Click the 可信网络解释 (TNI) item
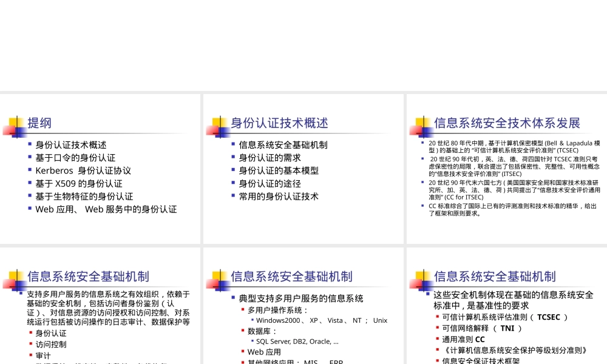 point(482,329)
